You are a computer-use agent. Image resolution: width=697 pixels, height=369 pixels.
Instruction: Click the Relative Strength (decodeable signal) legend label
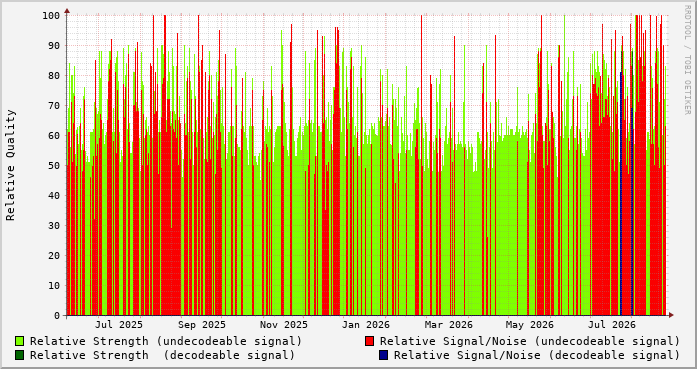[x=162, y=355]
